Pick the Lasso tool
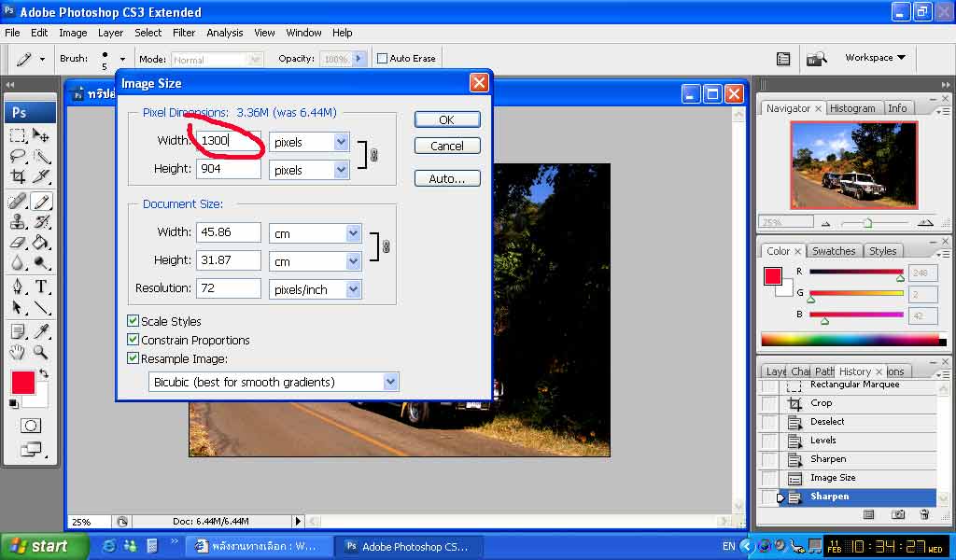956x560 pixels. click(18, 156)
